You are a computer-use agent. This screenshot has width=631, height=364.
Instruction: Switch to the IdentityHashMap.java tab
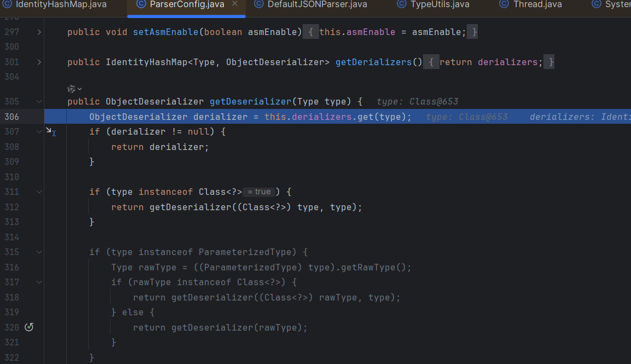click(61, 4)
